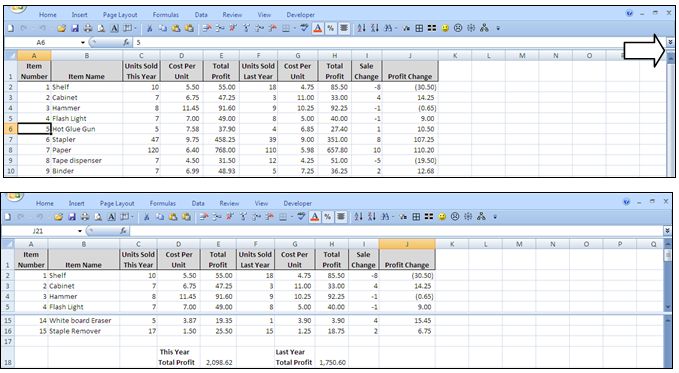Click the blue Help icon in bottom window
This screenshot has height=373, width=679.
point(626,202)
